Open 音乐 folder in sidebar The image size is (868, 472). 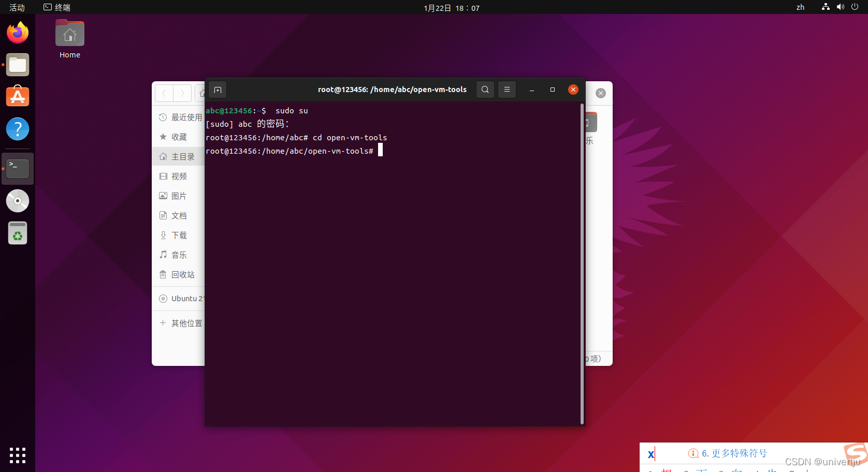pyautogui.click(x=179, y=255)
